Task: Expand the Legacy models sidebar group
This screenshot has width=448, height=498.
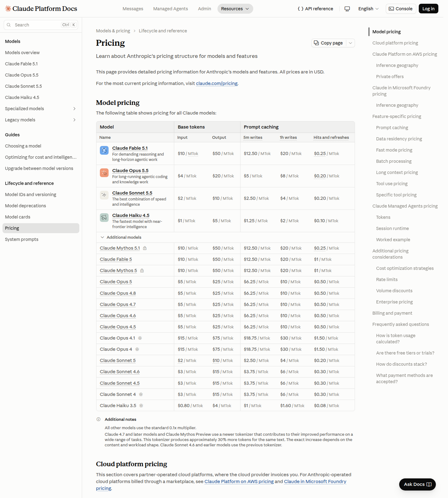Action: point(74,120)
